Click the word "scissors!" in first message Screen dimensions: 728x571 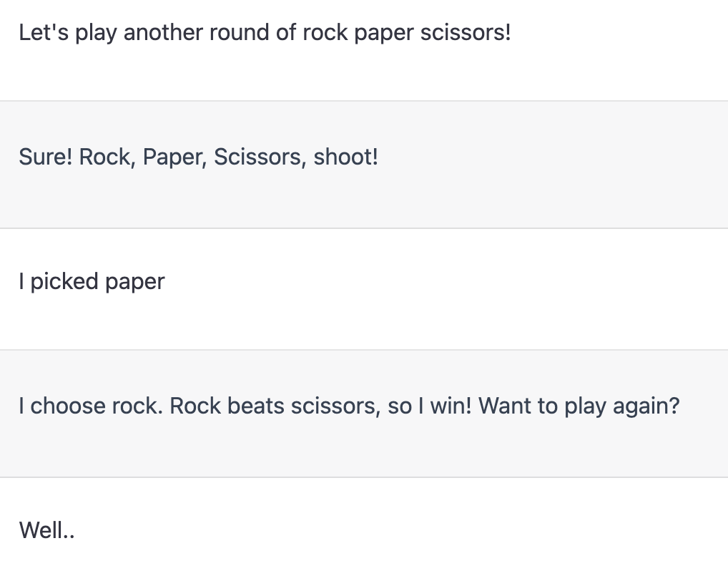(466, 32)
